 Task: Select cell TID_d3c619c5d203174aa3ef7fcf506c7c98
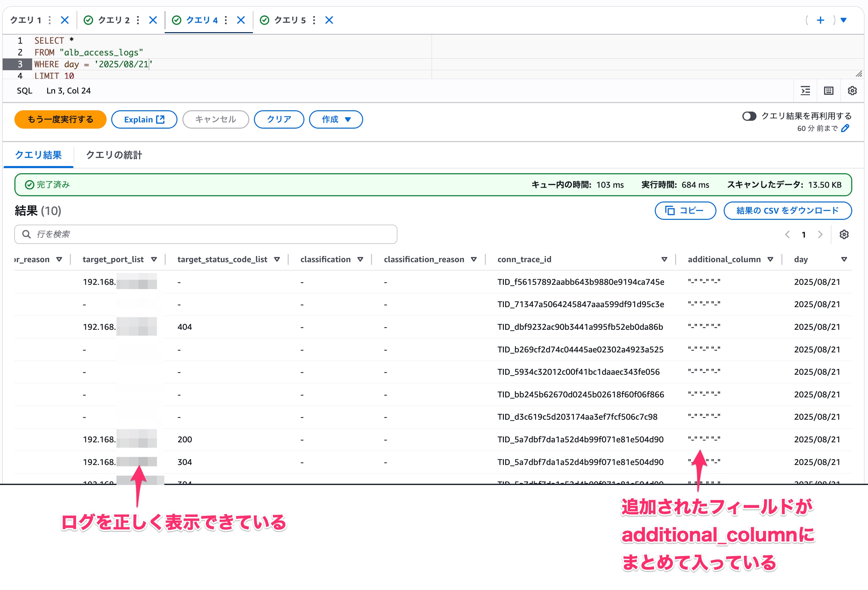[577, 417]
